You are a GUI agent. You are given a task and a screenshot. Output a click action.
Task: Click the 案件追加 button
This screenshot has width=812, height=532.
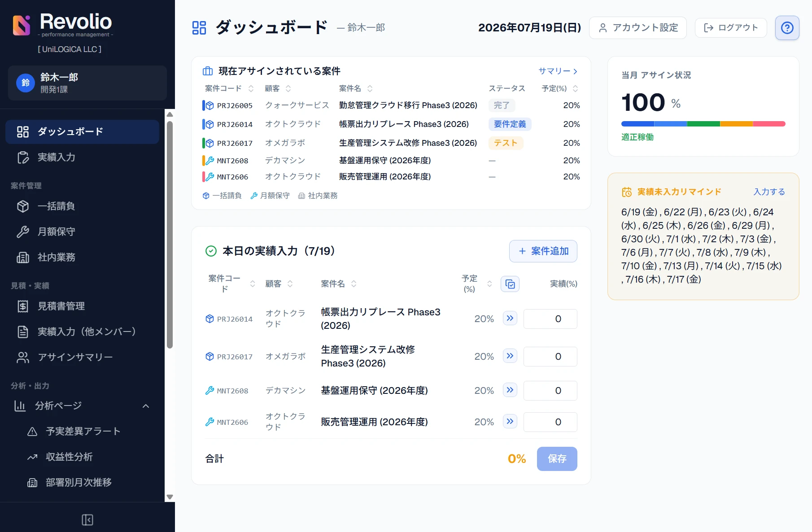point(543,251)
